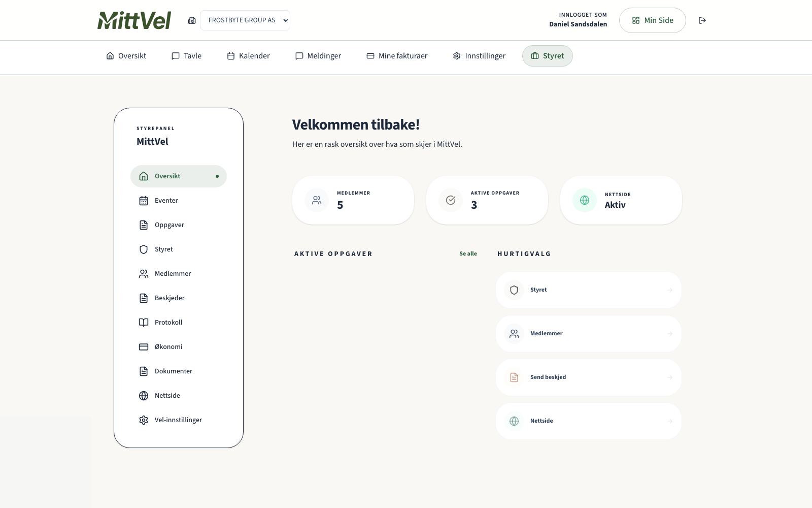Open the Aktive oppgaver stat card
The width and height of the screenshot is (812, 508).
[487, 200]
